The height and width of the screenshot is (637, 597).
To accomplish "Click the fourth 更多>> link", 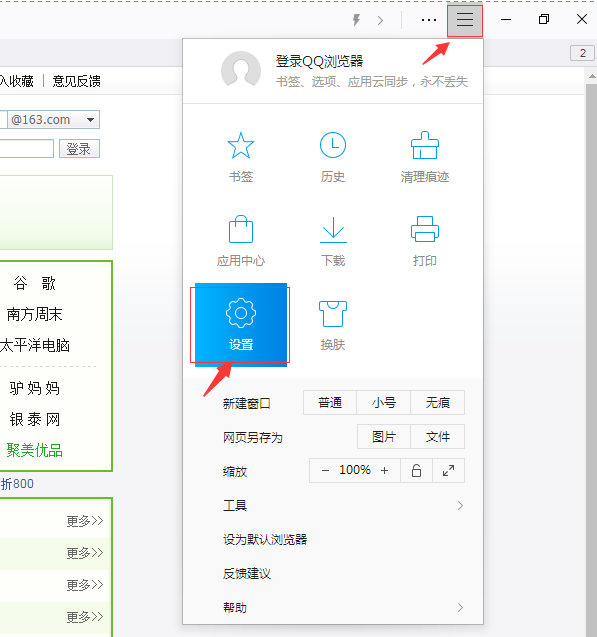I will point(85,617).
